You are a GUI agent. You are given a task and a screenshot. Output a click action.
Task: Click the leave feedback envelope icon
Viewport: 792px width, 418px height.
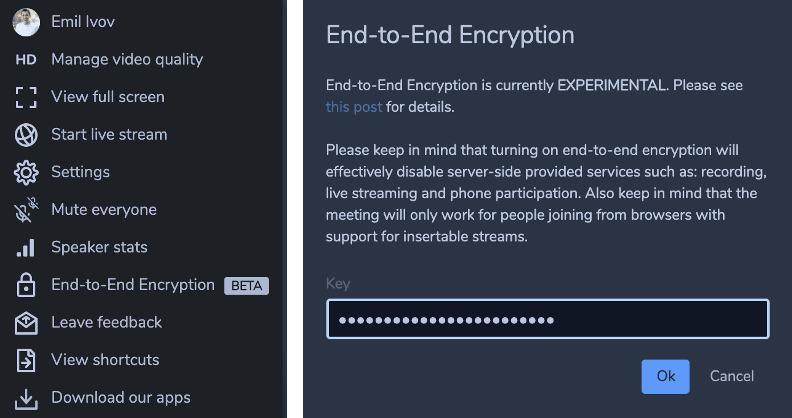[x=26, y=323]
